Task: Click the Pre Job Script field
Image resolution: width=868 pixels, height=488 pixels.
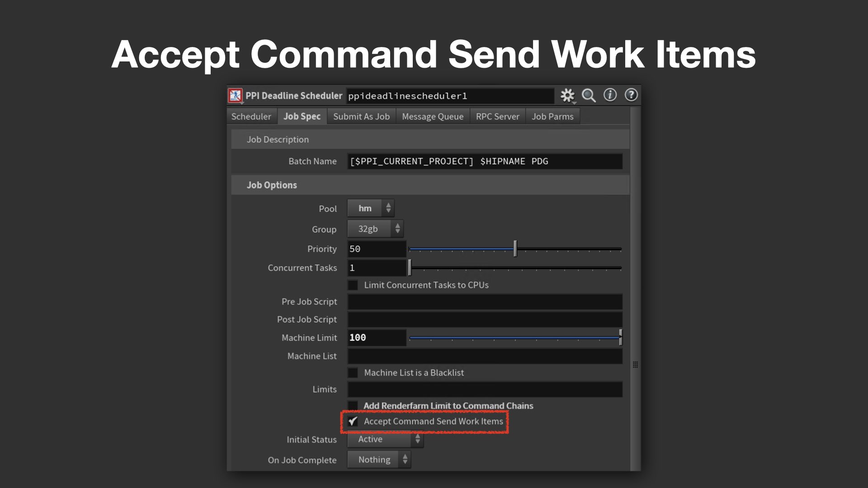Action: coord(485,302)
